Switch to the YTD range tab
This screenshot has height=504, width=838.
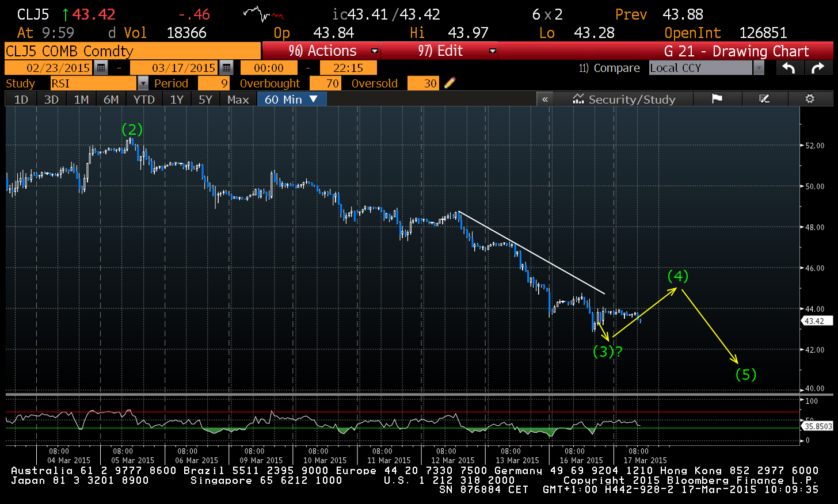[x=144, y=100]
